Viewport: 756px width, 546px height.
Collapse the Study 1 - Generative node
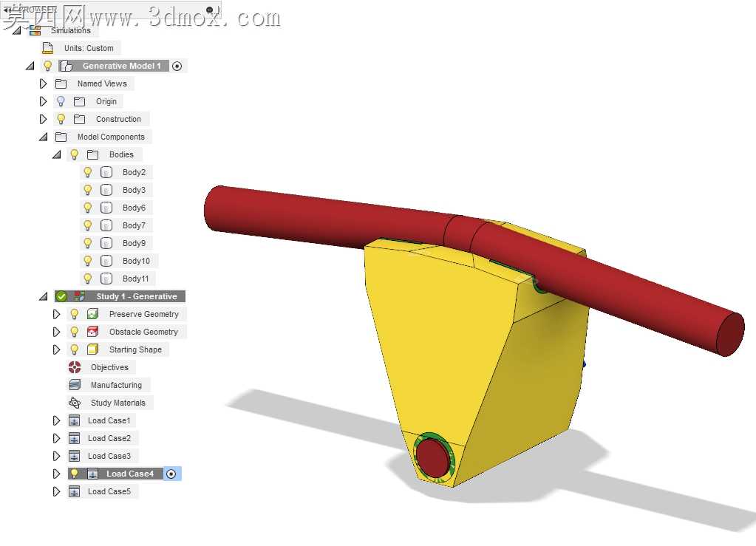(x=44, y=296)
